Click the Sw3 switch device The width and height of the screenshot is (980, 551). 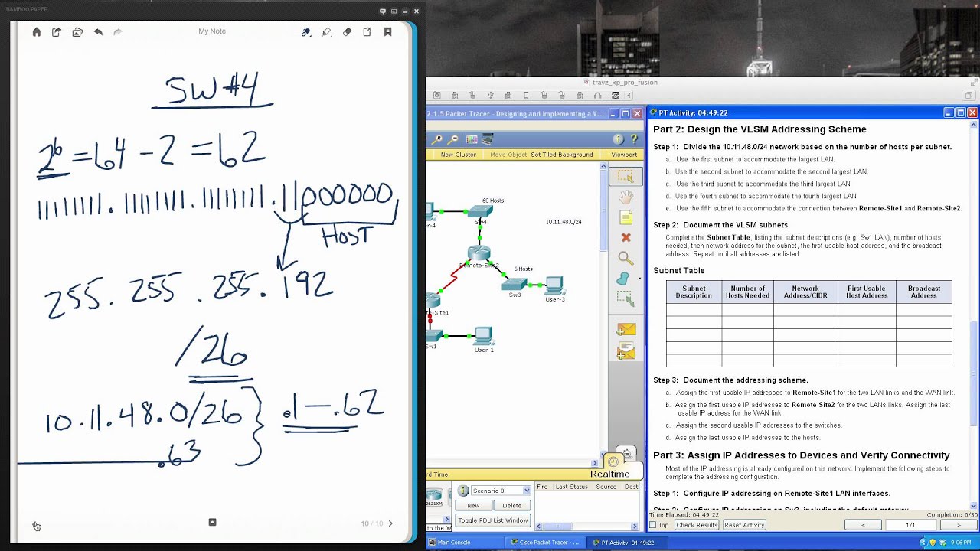[x=514, y=284]
